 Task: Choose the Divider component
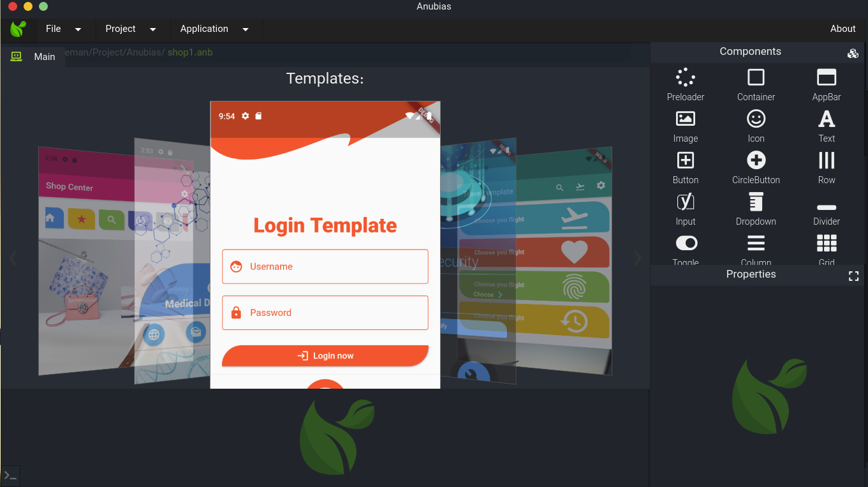pos(827,208)
